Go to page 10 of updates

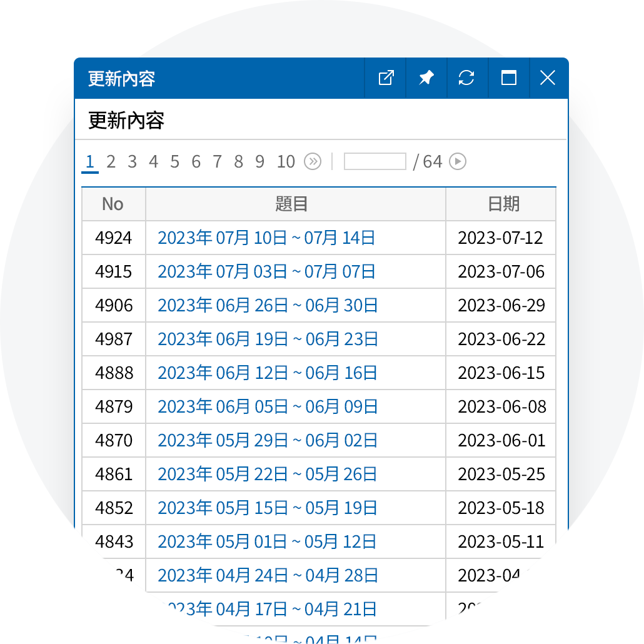point(286,161)
